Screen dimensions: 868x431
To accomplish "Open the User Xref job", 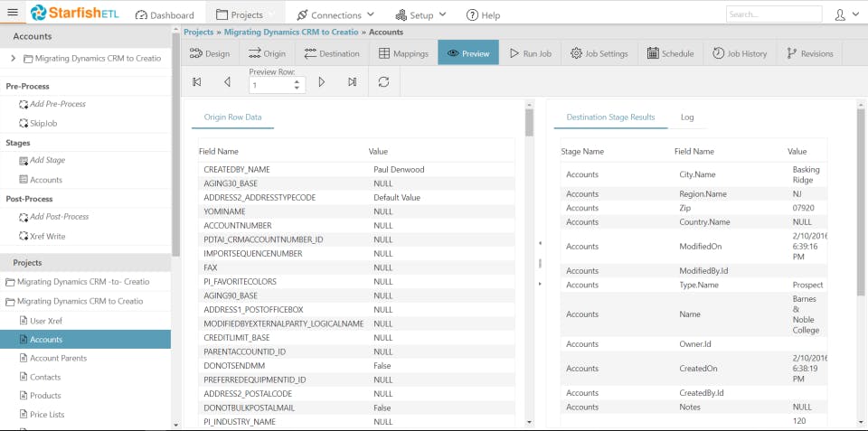I will 46,321.
